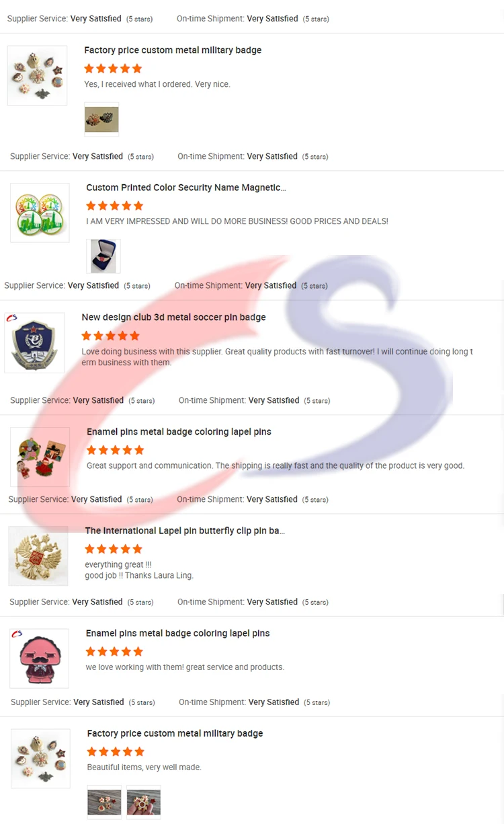This screenshot has width=504, height=824.
Task: Open the first military badge product thumbnail
Action: (x=37, y=75)
